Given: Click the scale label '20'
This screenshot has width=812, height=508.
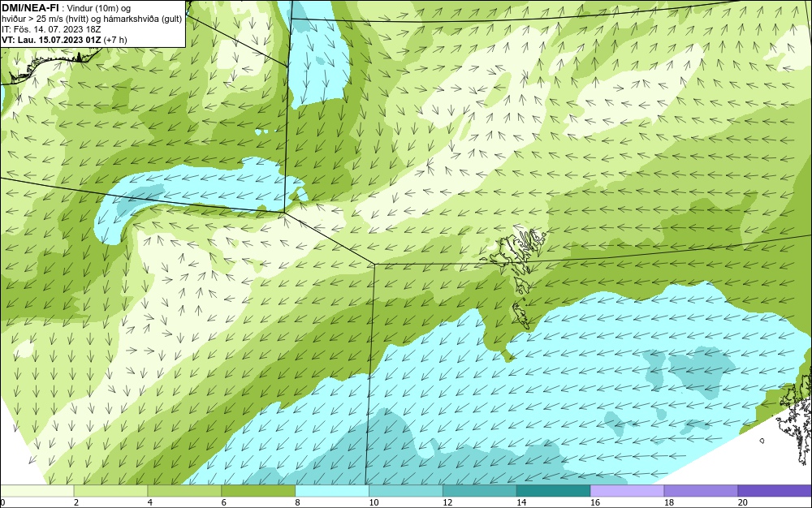Looking at the screenshot, I should point(743,502).
